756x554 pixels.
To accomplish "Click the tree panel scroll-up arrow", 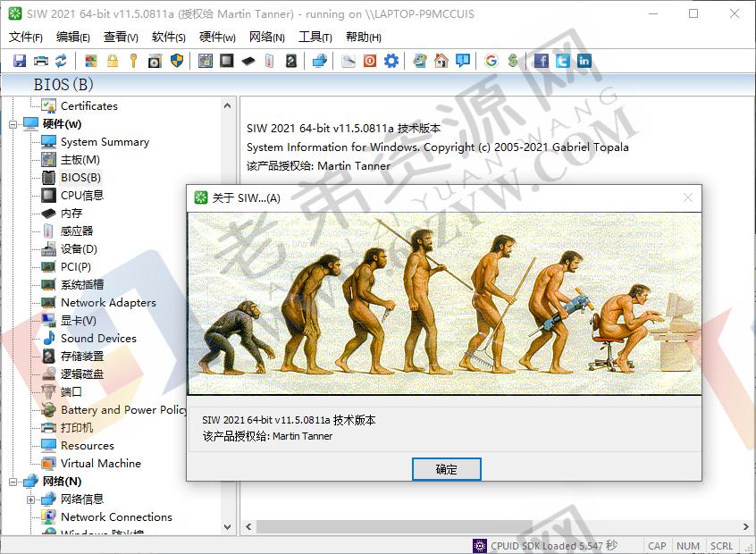I will pos(228,105).
